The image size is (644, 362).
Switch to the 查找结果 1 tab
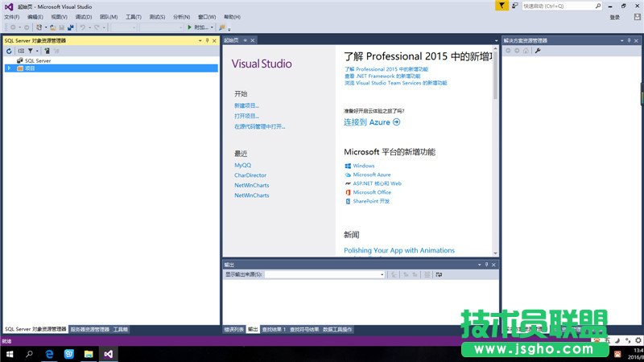[274, 329]
